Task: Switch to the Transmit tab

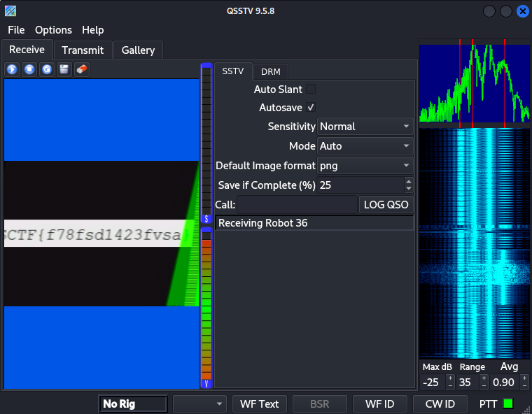Action: click(83, 50)
